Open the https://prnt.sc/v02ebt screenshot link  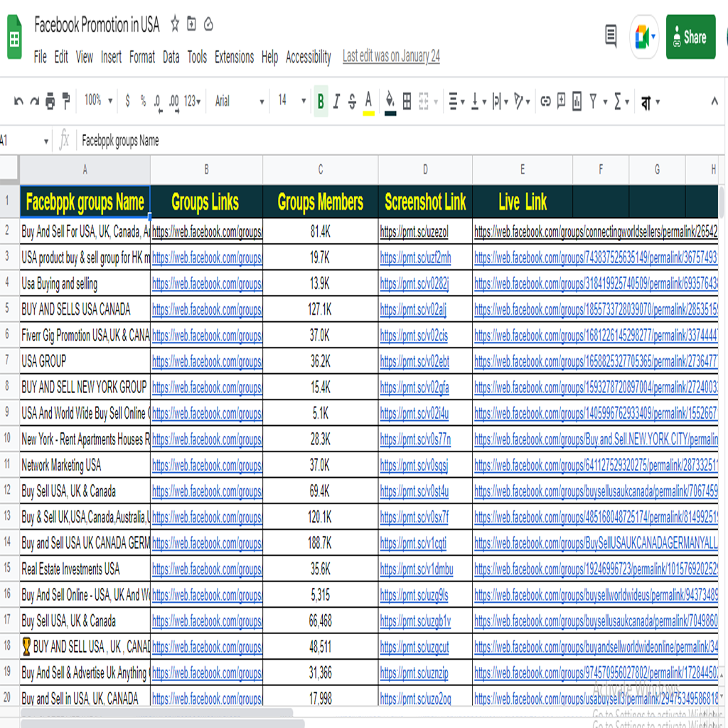point(414,362)
